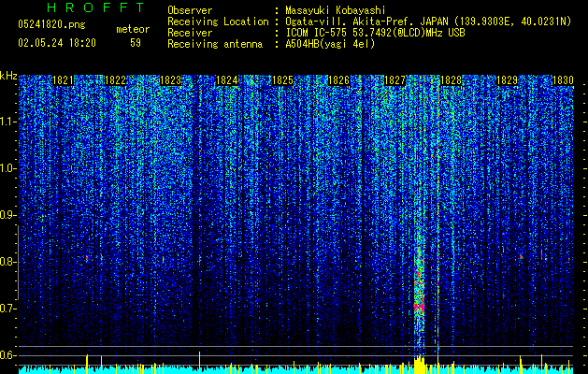The height and width of the screenshot is (374, 588).
Task: Click the Receiving antenna label
Action: (x=215, y=44)
